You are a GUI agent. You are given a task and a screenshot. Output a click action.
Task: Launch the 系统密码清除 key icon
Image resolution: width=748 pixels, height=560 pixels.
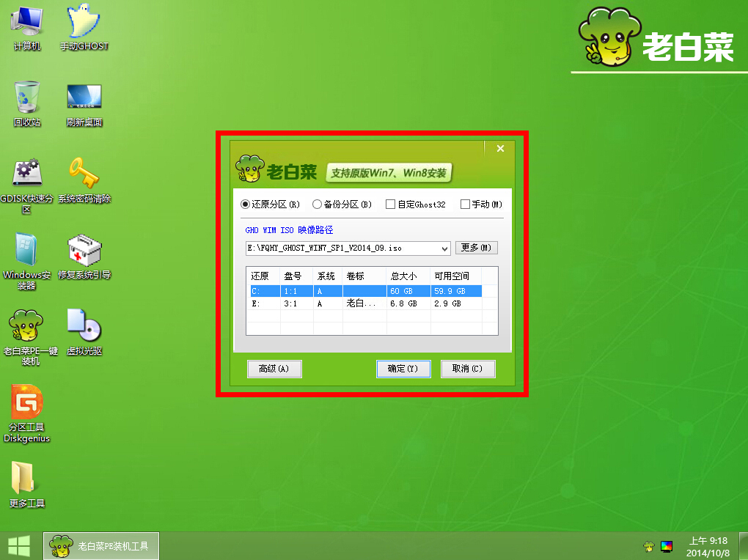pyautogui.click(x=84, y=180)
